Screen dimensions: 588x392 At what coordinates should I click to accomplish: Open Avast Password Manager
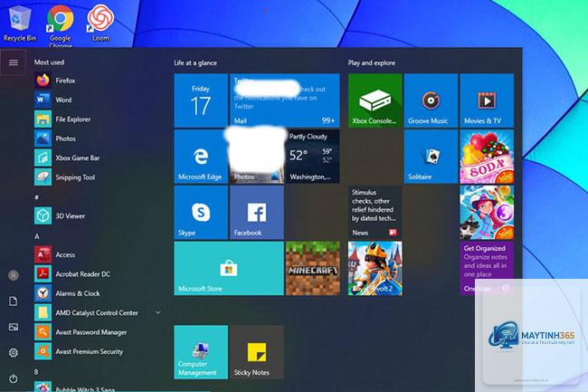coord(98,332)
